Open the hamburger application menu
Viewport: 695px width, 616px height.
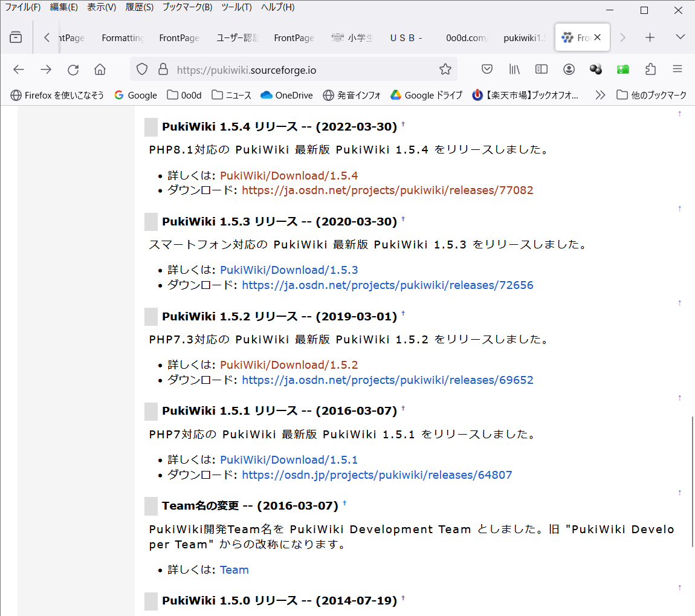(x=677, y=70)
